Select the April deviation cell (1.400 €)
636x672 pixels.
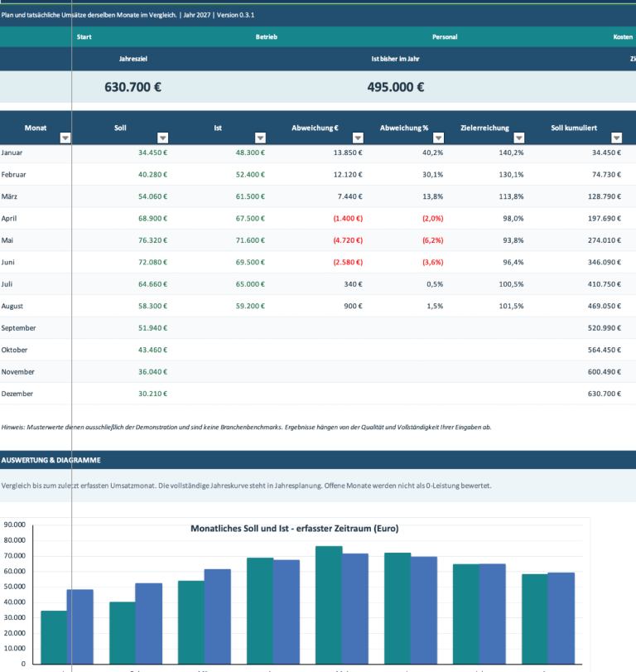(348, 219)
